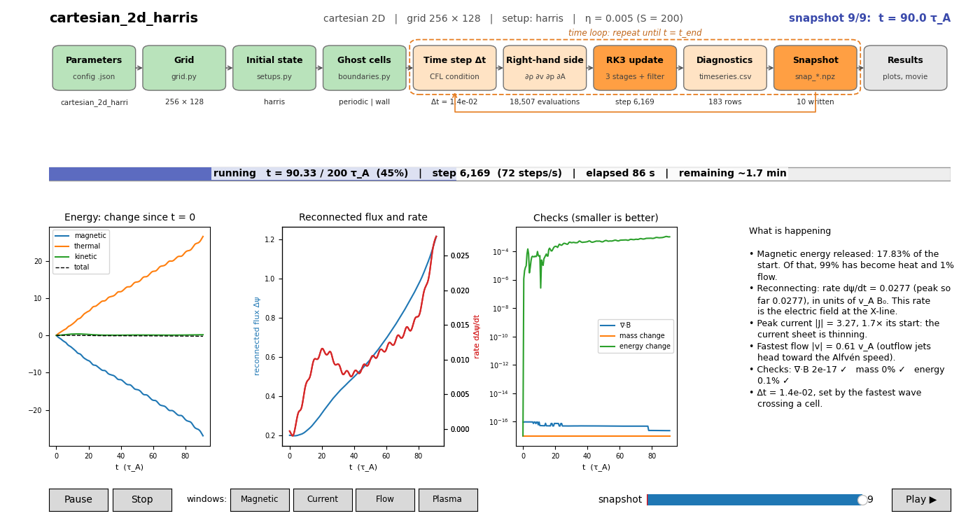980x532 pixels.
Task: Select the Initial state pipeline box
Action: 274,68
